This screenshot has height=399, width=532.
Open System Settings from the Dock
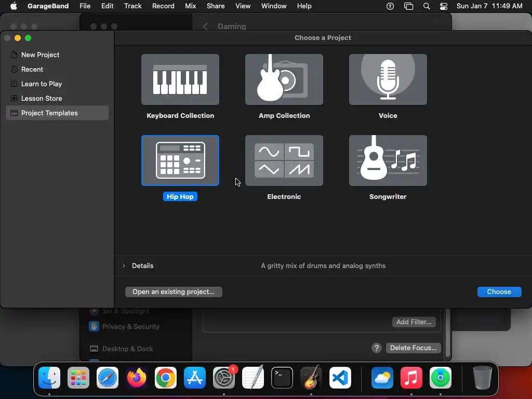click(x=224, y=378)
